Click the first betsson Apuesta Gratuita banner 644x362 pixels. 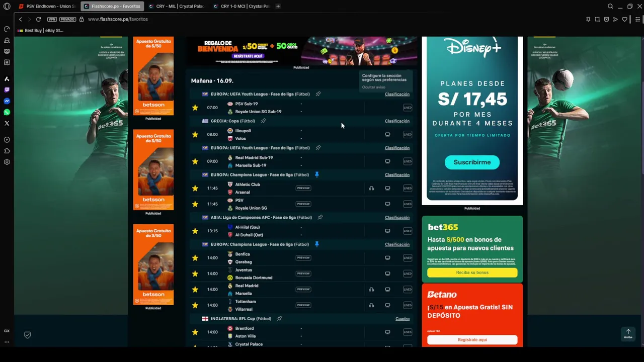153,75
